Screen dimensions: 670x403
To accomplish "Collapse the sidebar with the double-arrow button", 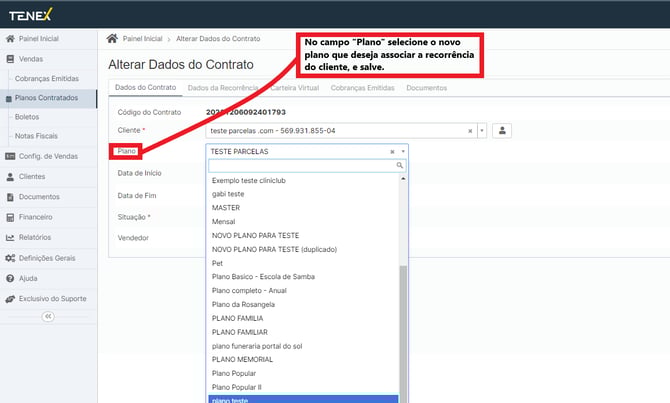I will pyautogui.click(x=47, y=317).
